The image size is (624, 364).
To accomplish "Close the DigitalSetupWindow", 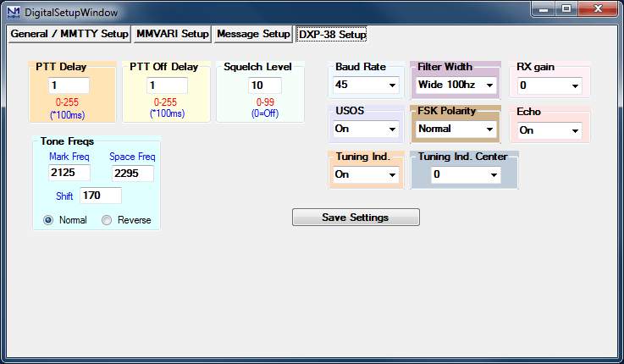I will click(598, 8).
